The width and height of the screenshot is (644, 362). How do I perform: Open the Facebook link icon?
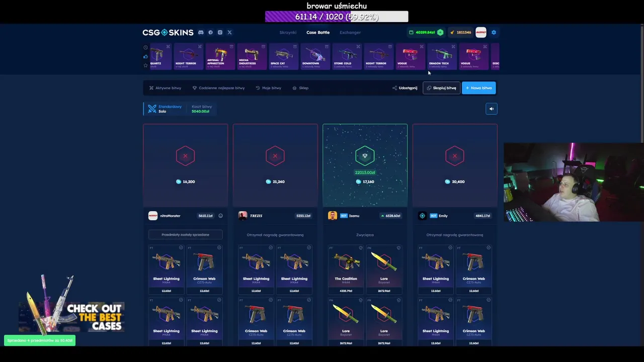[x=210, y=32]
